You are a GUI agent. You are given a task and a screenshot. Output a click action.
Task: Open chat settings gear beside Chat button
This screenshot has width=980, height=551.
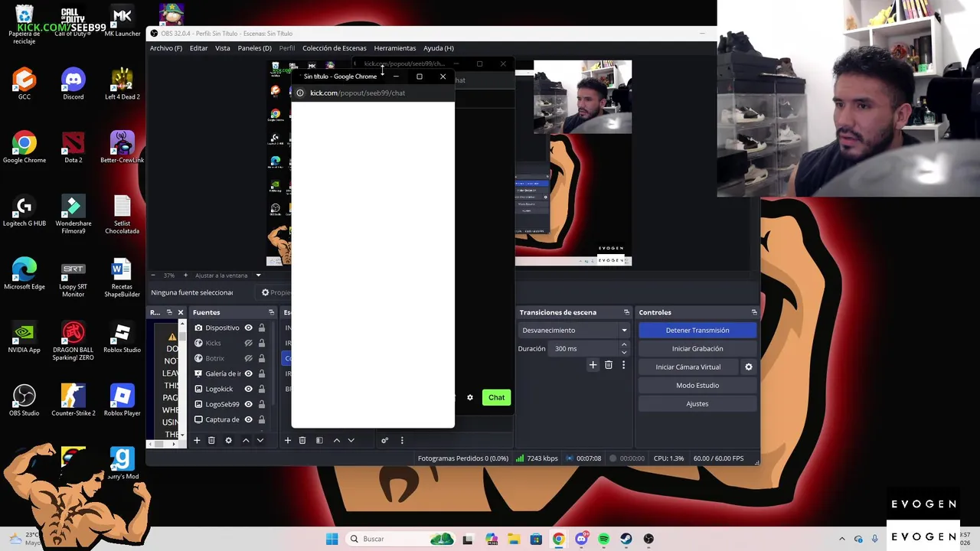470,397
